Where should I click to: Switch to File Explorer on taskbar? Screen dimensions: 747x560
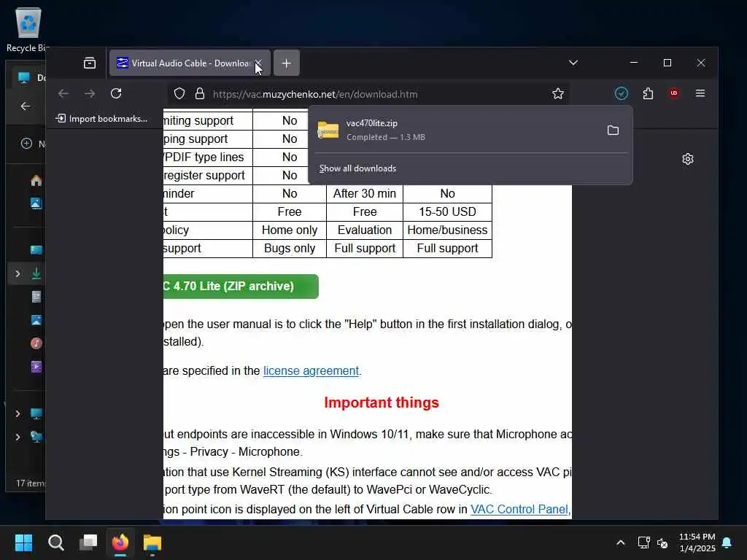152,542
